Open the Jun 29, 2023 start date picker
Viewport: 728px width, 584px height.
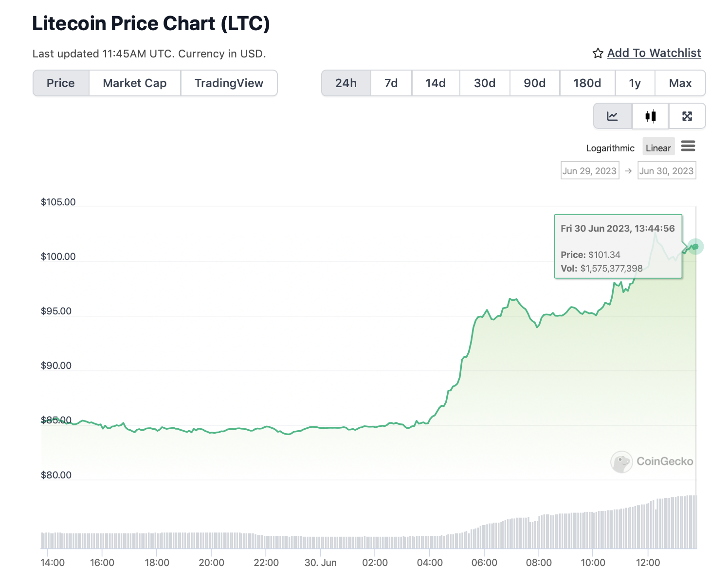[590, 171]
